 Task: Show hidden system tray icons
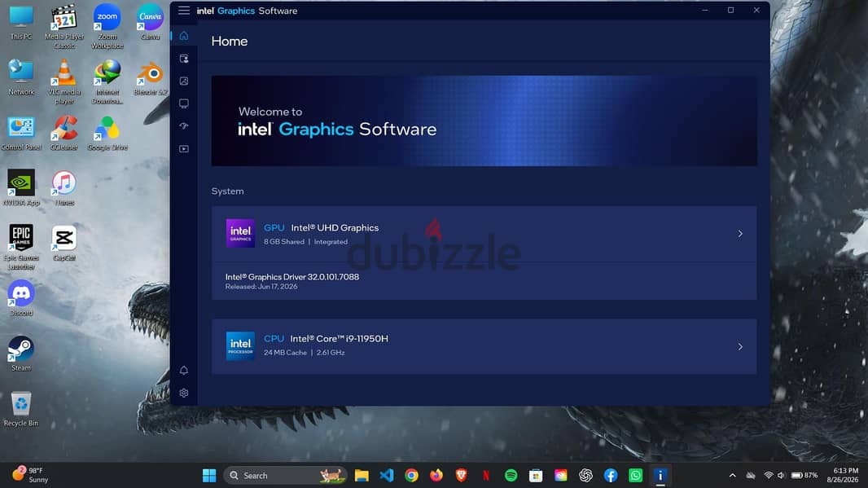pyautogui.click(x=732, y=475)
